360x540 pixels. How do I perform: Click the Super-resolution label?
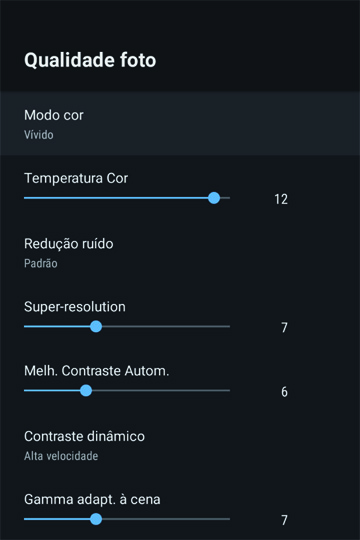tap(75, 307)
